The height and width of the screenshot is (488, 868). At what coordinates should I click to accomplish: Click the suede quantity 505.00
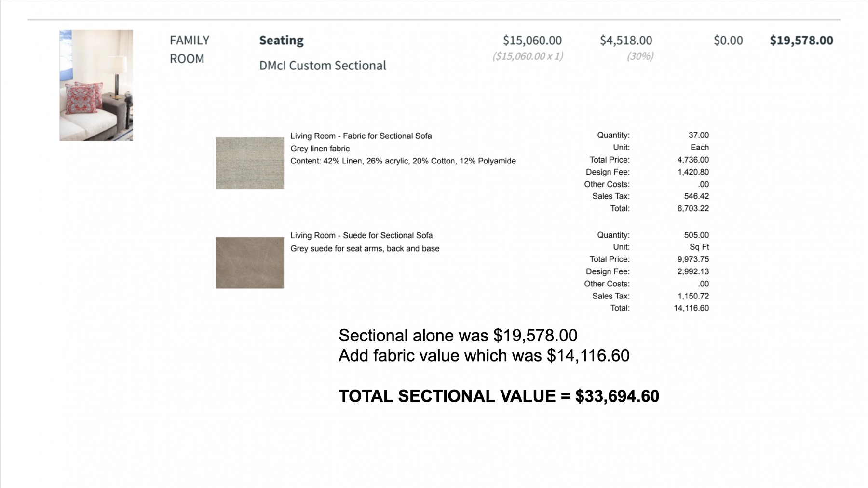(x=696, y=235)
